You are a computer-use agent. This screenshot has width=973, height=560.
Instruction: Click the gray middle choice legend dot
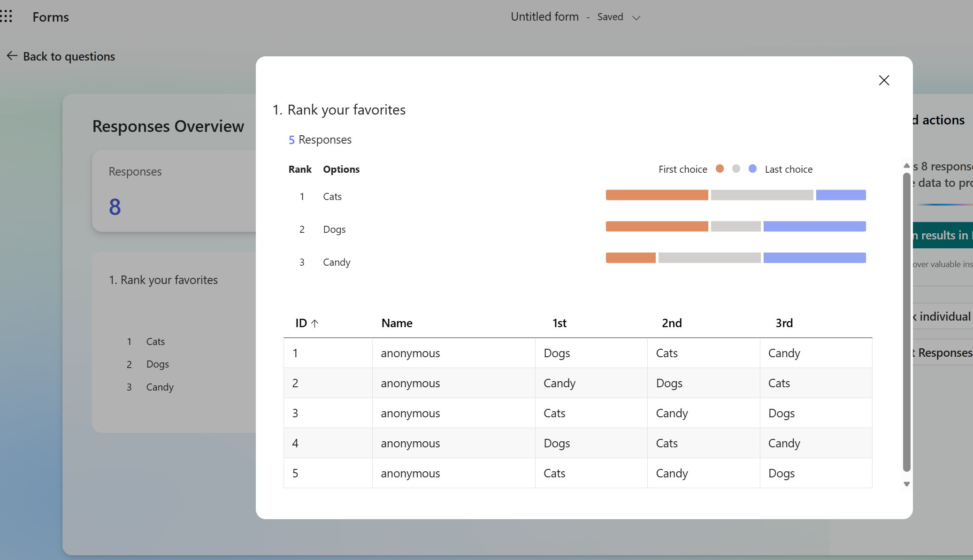[x=736, y=169]
